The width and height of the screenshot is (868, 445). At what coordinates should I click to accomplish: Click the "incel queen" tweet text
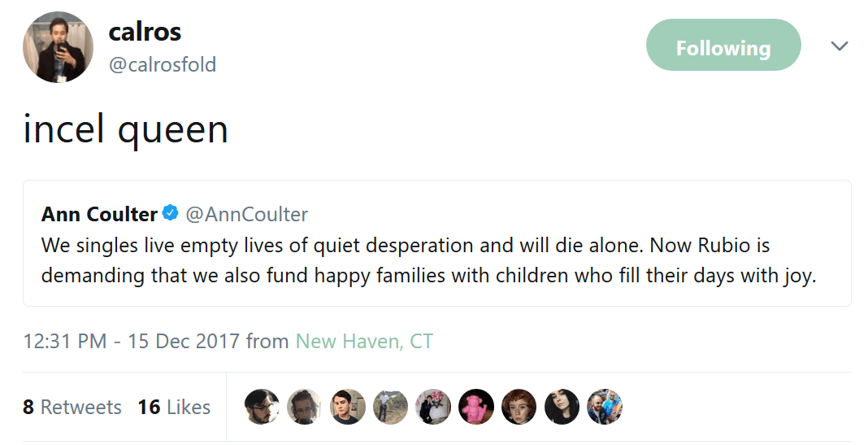pos(125,129)
